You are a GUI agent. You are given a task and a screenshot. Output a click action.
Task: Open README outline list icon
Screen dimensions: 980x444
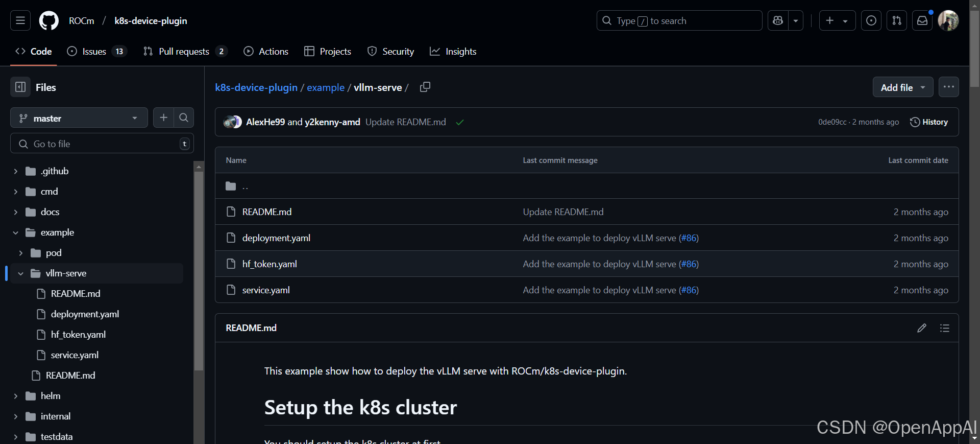click(945, 328)
